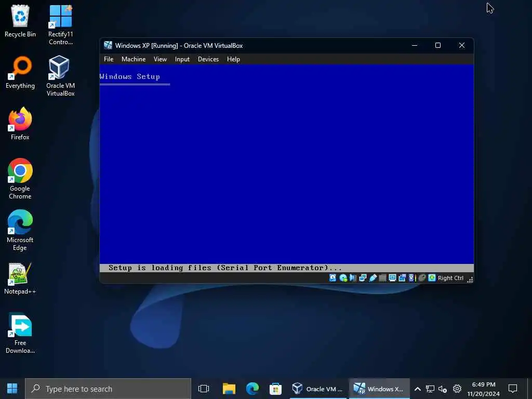Click the recording indicator in VirtualBox status bar

tap(403, 278)
